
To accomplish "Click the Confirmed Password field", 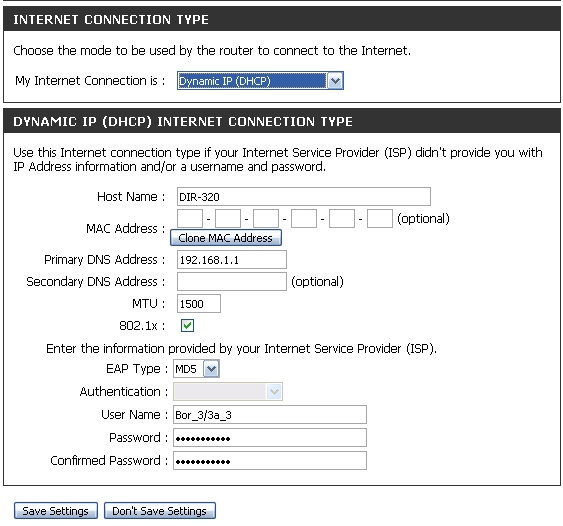I will point(270,461).
